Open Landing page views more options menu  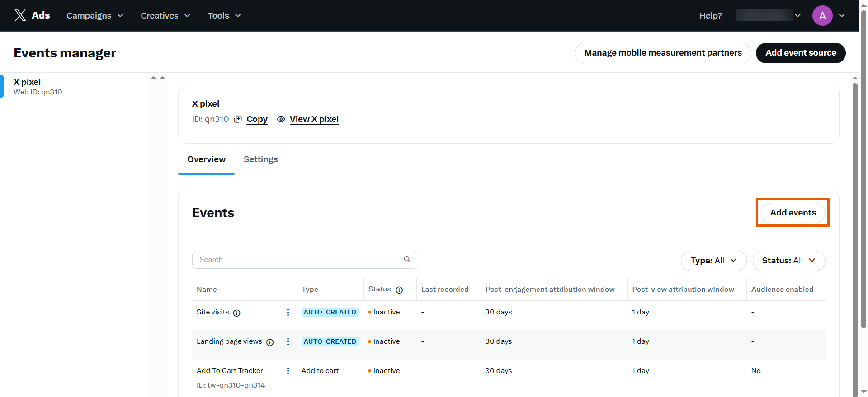[288, 342]
